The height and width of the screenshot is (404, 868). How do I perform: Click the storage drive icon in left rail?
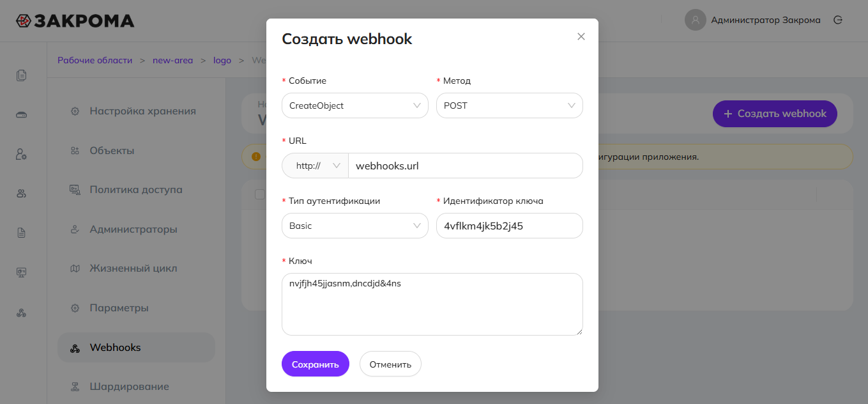coord(22,115)
